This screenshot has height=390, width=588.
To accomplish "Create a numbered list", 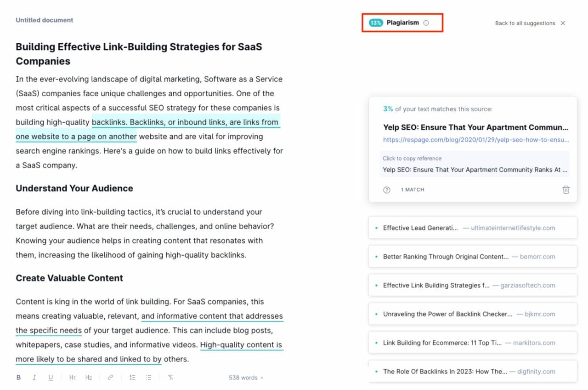I will pyautogui.click(x=132, y=377).
